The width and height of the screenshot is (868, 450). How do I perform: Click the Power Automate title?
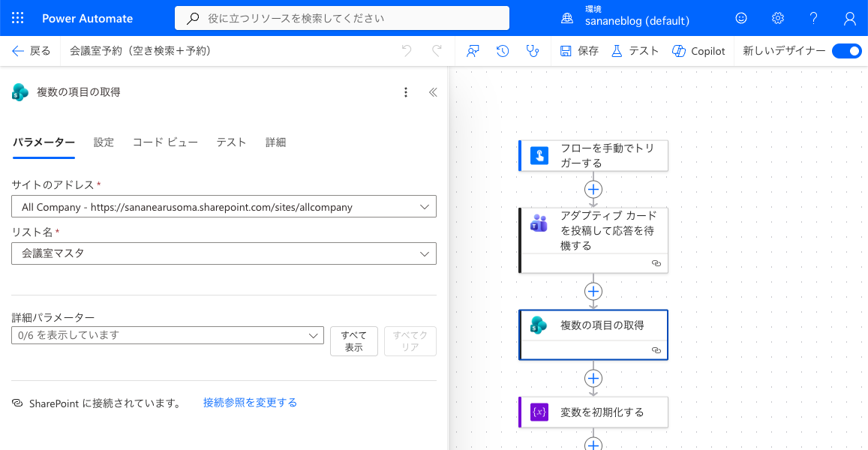[88, 18]
